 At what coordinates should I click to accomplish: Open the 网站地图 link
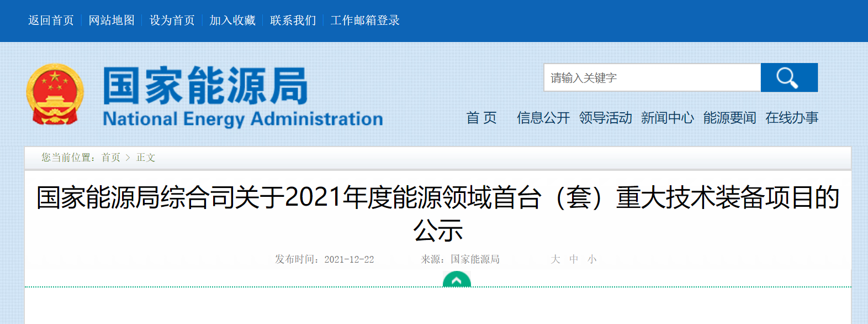(112, 20)
